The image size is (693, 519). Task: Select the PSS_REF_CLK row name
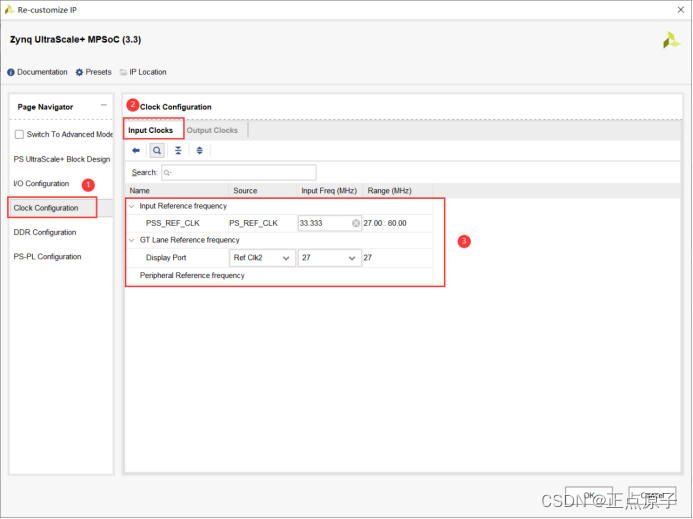(x=173, y=223)
